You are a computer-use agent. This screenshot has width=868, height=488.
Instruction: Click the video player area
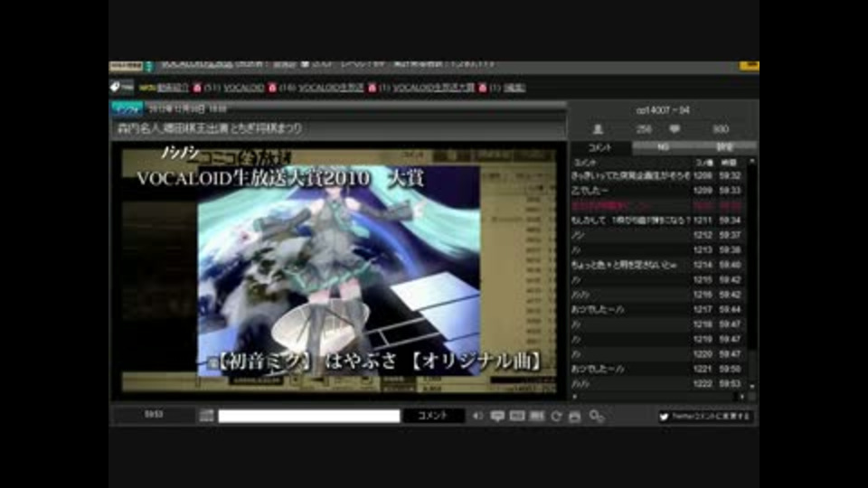[x=339, y=270]
